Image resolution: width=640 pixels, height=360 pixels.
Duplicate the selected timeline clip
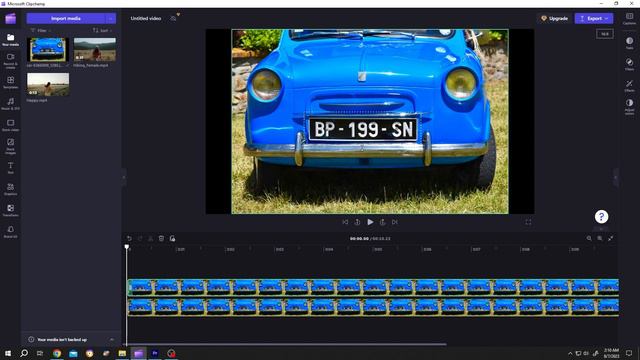coord(172,238)
